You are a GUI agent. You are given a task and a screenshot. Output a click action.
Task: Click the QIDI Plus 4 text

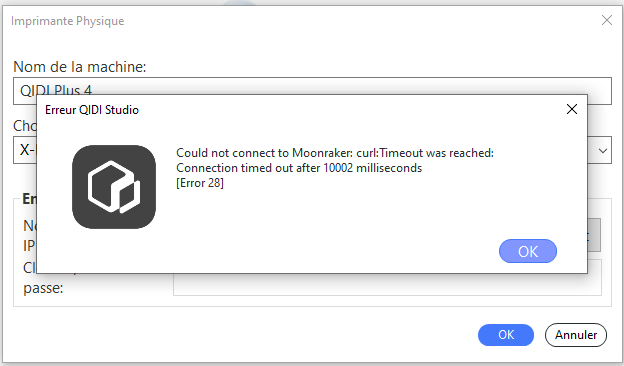[x=56, y=90]
